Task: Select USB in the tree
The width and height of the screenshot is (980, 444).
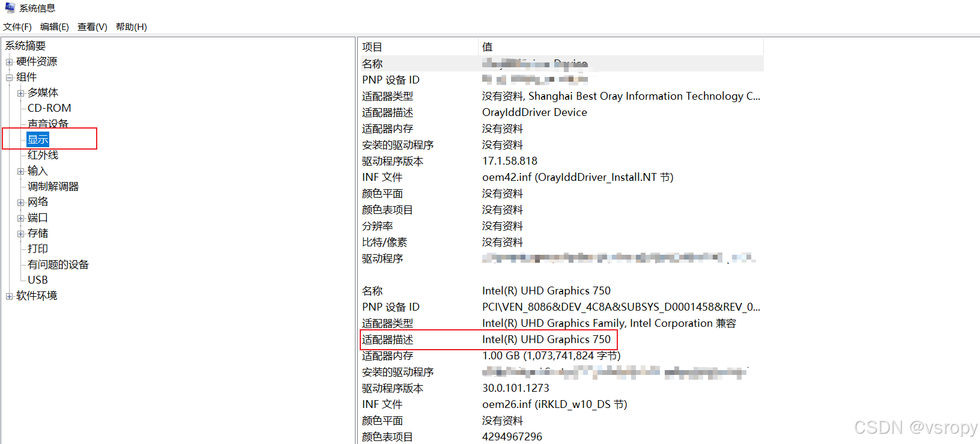Action: pyautogui.click(x=38, y=280)
